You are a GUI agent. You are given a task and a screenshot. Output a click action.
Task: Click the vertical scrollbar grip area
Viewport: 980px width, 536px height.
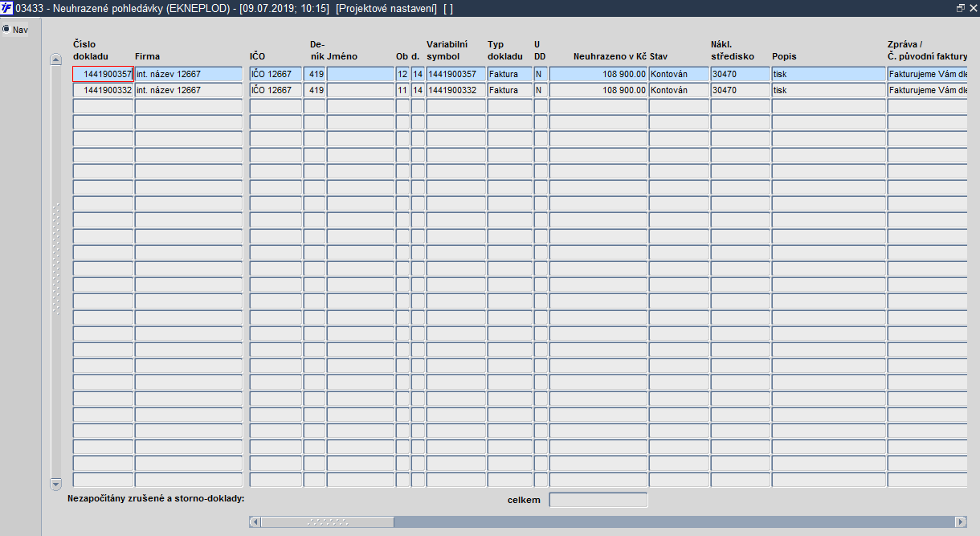(x=55, y=259)
